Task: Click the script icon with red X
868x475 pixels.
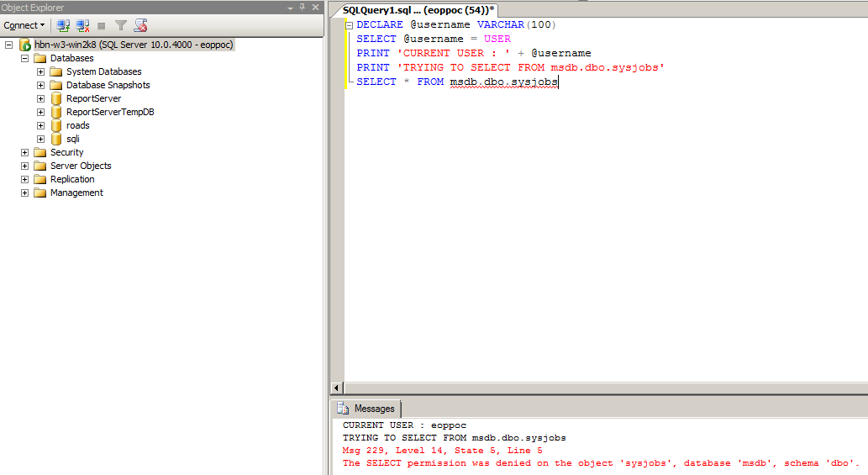Action: [x=140, y=25]
